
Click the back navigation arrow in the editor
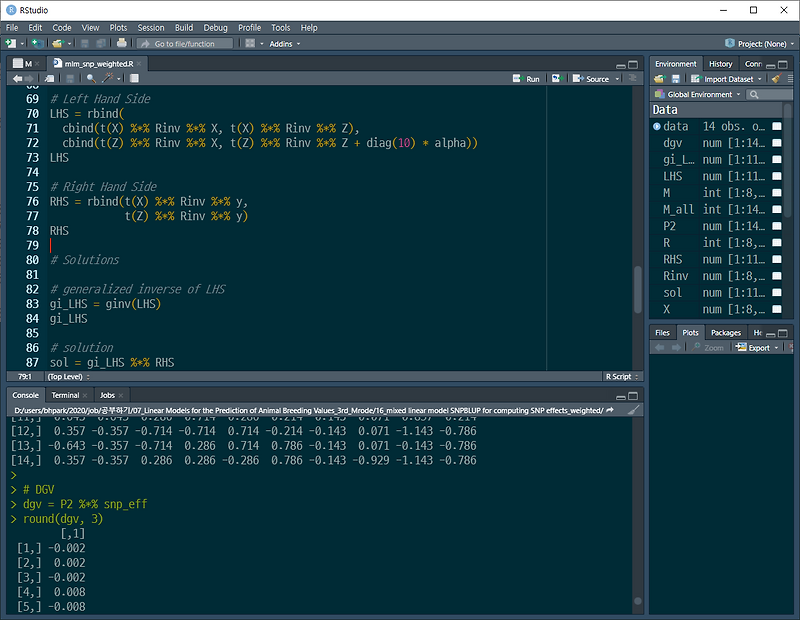(18, 79)
